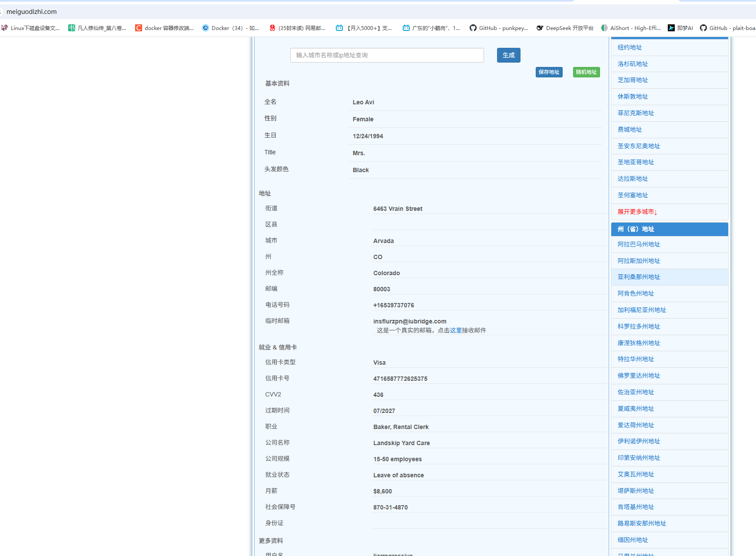Open the docker 容器修改端 bookmark
Viewport: 756px width, 556px height.
click(164, 28)
